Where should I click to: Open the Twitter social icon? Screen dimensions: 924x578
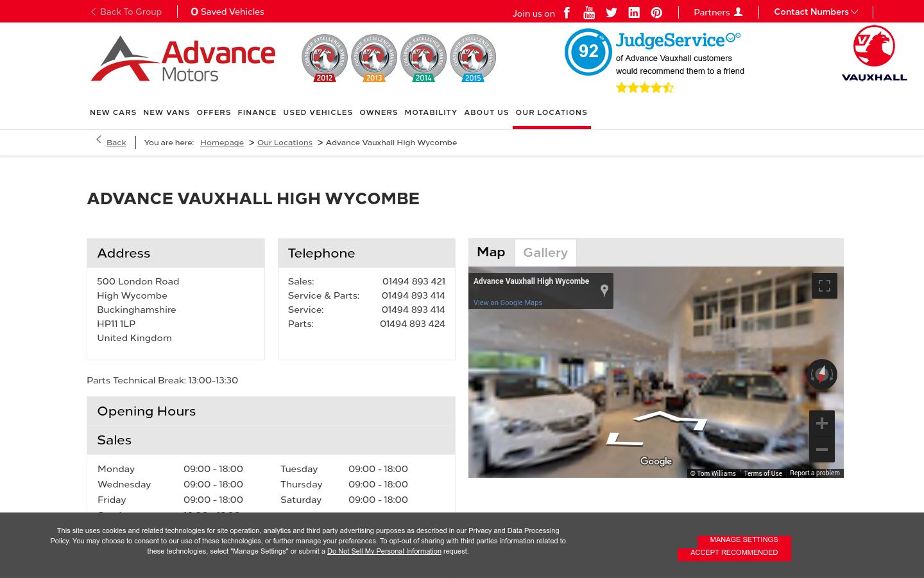pos(612,12)
